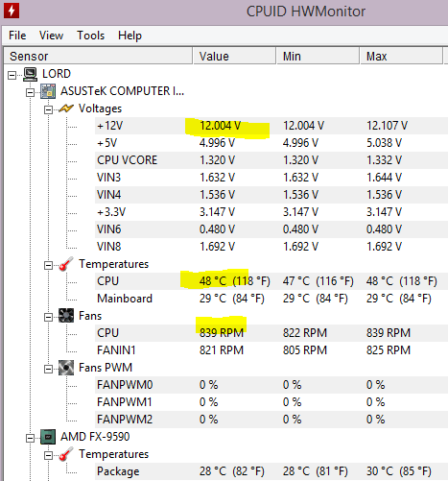Image resolution: width=448 pixels, height=481 pixels.
Task: Collapse the Voltages group
Action: point(48,109)
